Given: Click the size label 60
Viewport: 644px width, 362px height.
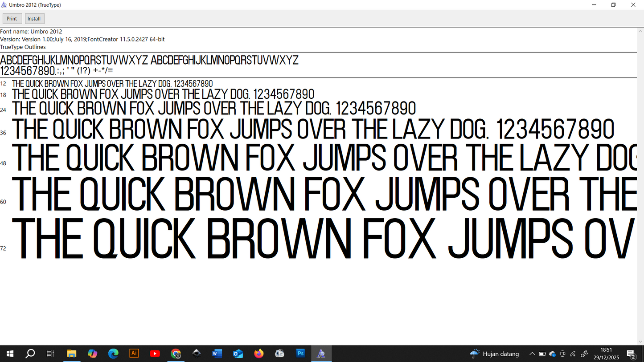Looking at the screenshot, I should pyautogui.click(x=3, y=202).
